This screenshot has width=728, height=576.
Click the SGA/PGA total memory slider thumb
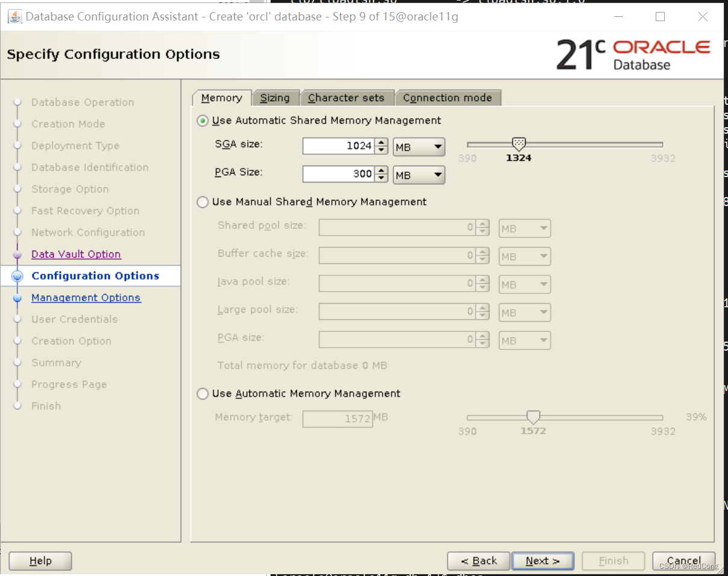point(519,144)
